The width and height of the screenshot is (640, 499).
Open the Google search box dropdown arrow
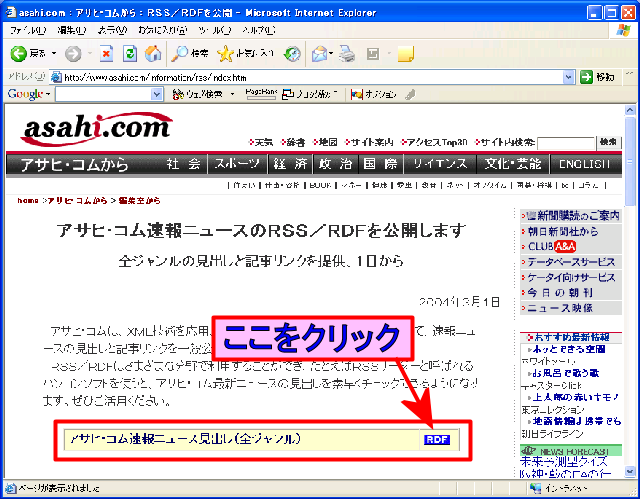click(157, 94)
